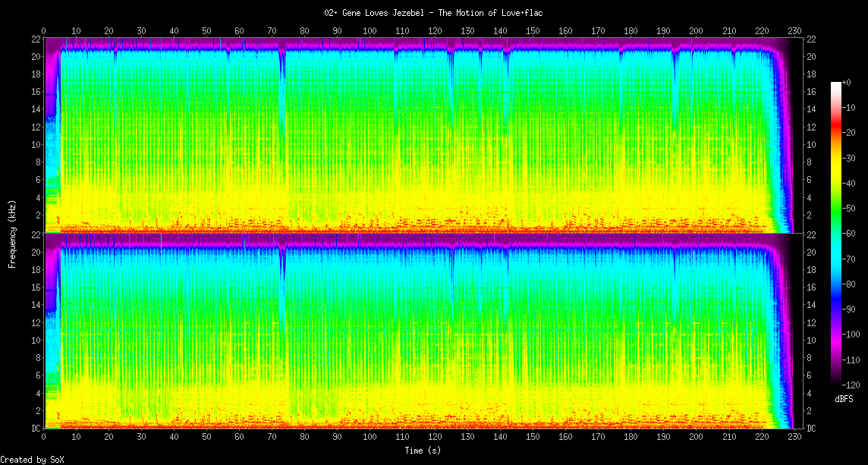The height and width of the screenshot is (465, 868).
Task: Click the 200 second mark on the bottom time axis
Action: [x=696, y=438]
